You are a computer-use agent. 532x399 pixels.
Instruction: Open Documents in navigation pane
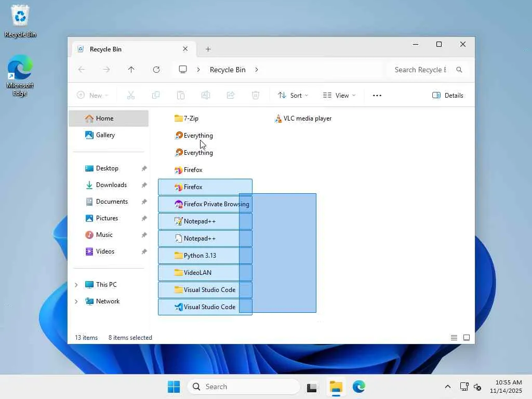pyautogui.click(x=109, y=202)
